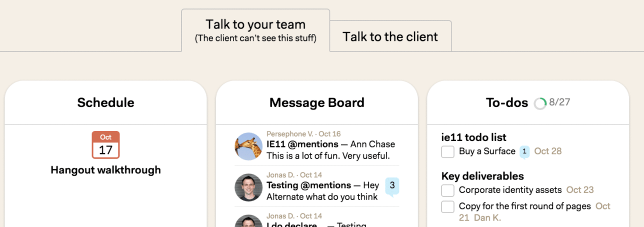Open the I do declare message
This screenshot has height=227, width=644.
click(x=294, y=225)
